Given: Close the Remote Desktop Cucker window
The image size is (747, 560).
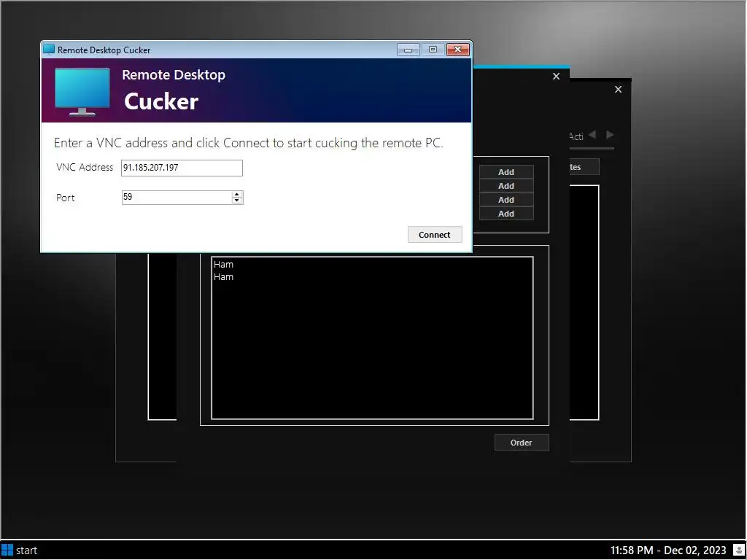Looking at the screenshot, I should (x=458, y=50).
